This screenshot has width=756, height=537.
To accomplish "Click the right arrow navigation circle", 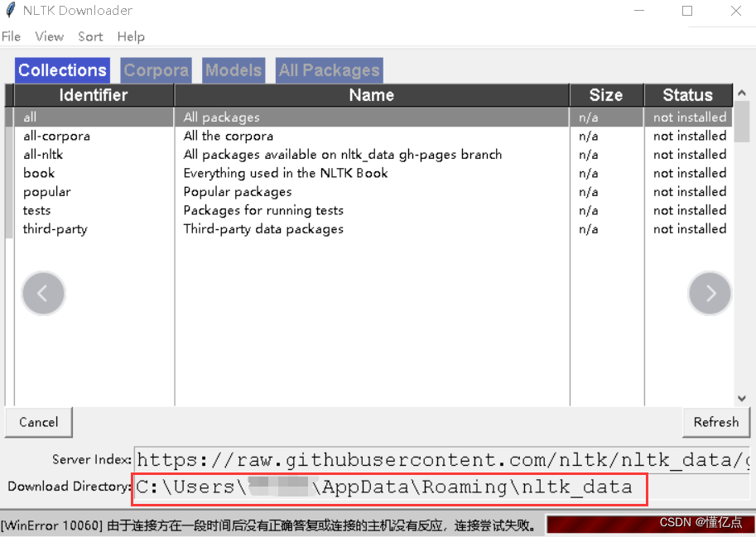I will click(710, 293).
